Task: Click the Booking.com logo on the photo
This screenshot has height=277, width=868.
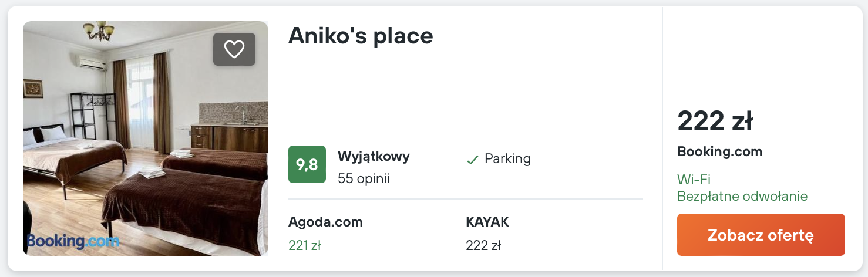Action: click(x=73, y=241)
